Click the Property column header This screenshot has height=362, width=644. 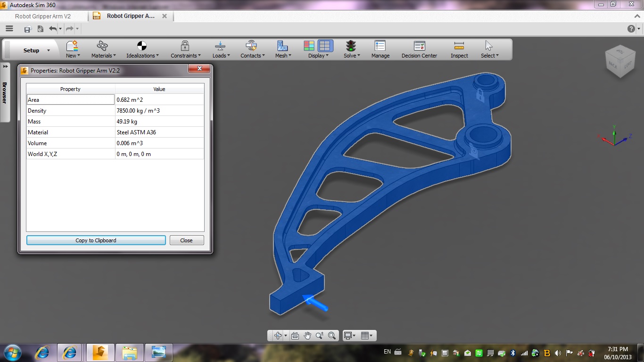[x=71, y=89]
